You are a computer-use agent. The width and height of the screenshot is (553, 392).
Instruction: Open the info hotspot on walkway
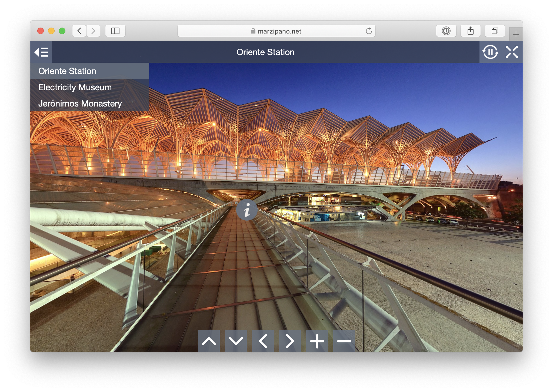247,210
